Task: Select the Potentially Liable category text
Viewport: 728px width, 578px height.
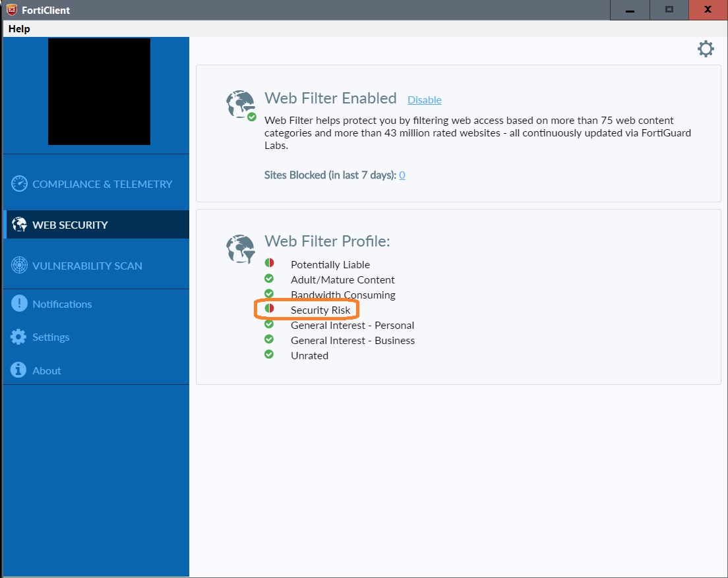Action: click(330, 264)
